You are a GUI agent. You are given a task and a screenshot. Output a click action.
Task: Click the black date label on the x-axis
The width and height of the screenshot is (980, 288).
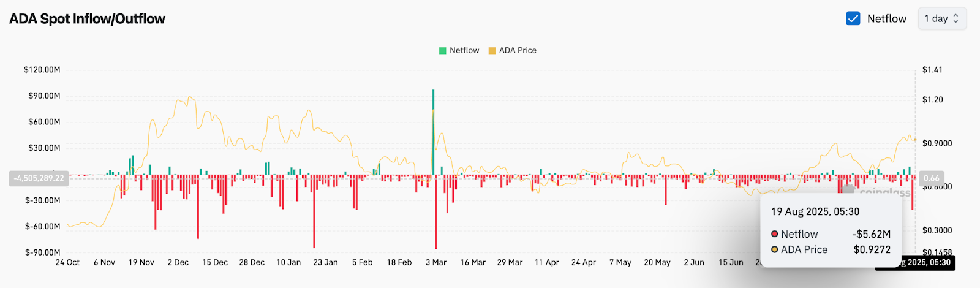(x=915, y=263)
